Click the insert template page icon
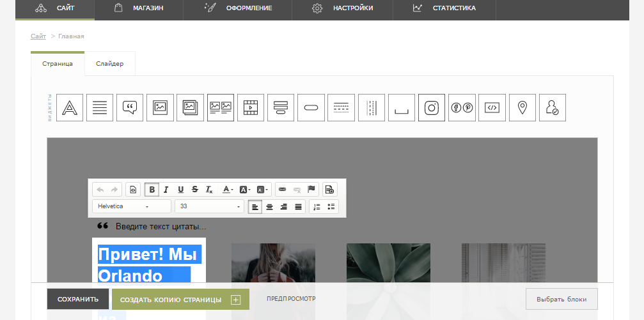Viewport: 644px width, 320px height. pos(329,190)
